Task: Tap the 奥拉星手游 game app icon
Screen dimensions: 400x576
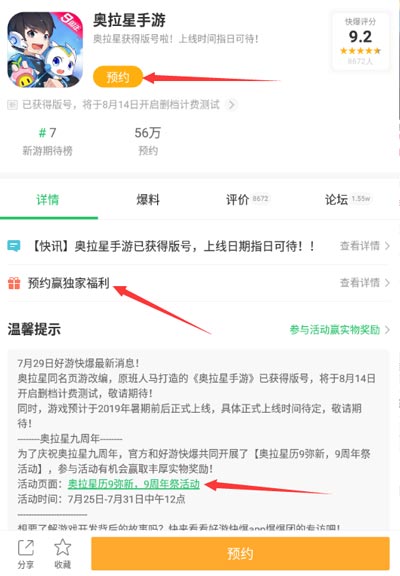Action: 45,50
